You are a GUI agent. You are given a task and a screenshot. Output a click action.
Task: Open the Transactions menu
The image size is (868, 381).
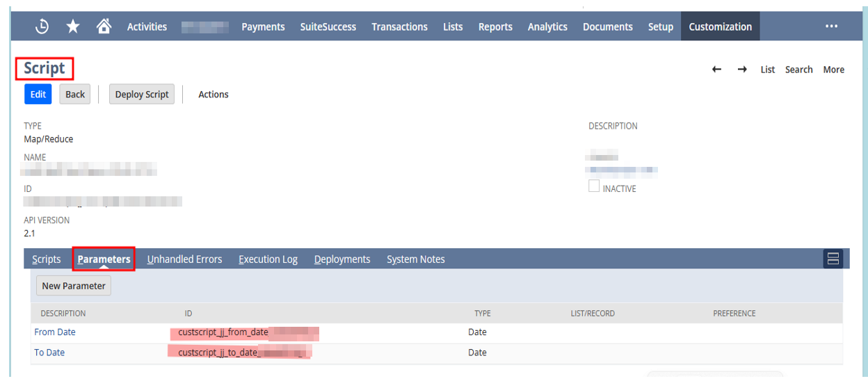pyautogui.click(x=399, y=26)
